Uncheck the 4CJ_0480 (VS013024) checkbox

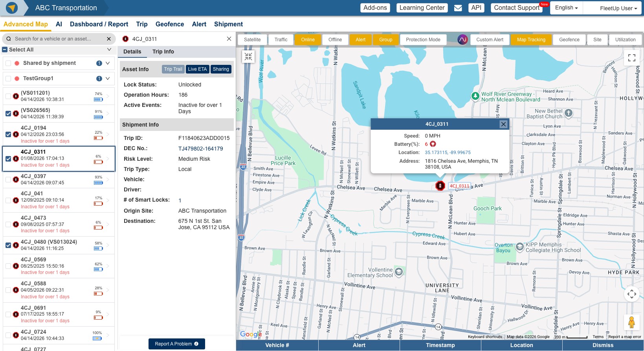point(8,245)
